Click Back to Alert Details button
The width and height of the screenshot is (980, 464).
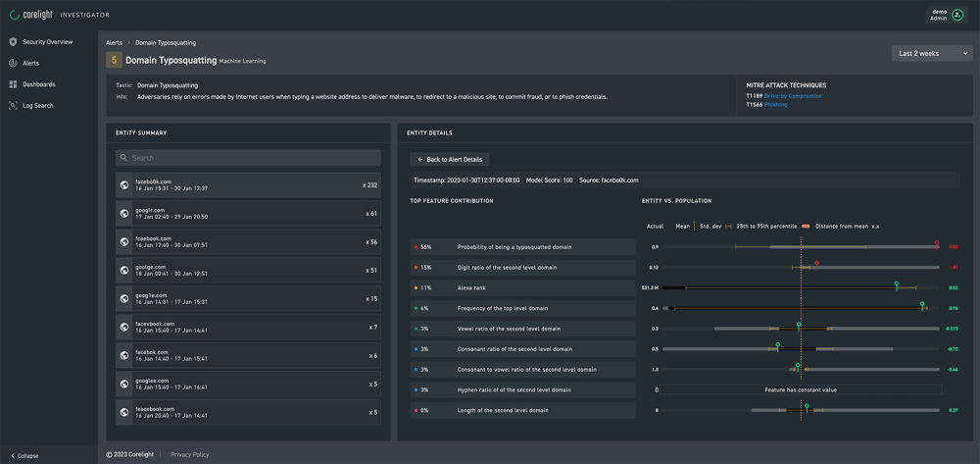pos(449,159)
